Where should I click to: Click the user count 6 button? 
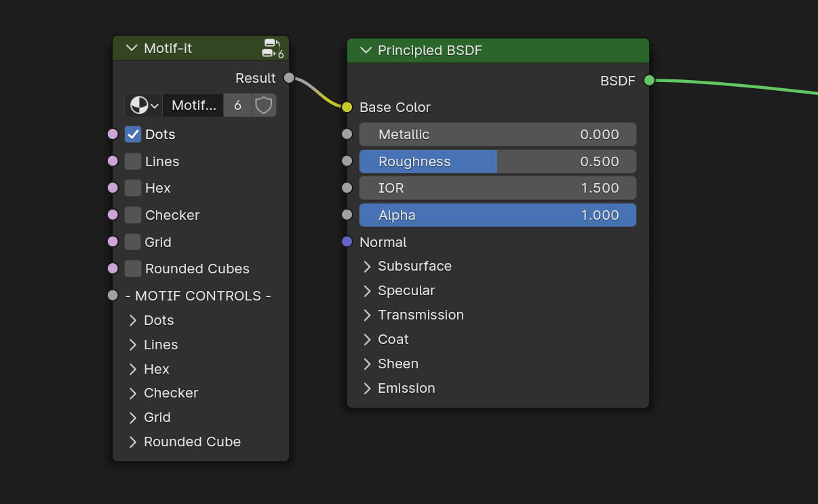(x=237, y=105)
